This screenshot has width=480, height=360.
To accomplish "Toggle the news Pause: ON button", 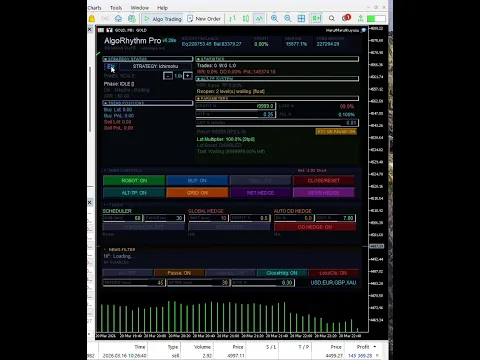I will (x=179, y=273).
